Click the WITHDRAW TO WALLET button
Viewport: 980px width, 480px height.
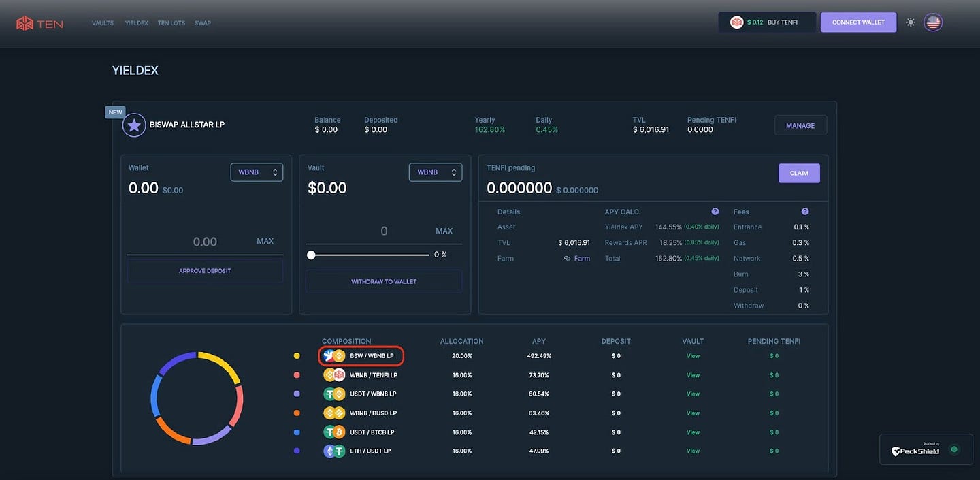coord(384,281)
